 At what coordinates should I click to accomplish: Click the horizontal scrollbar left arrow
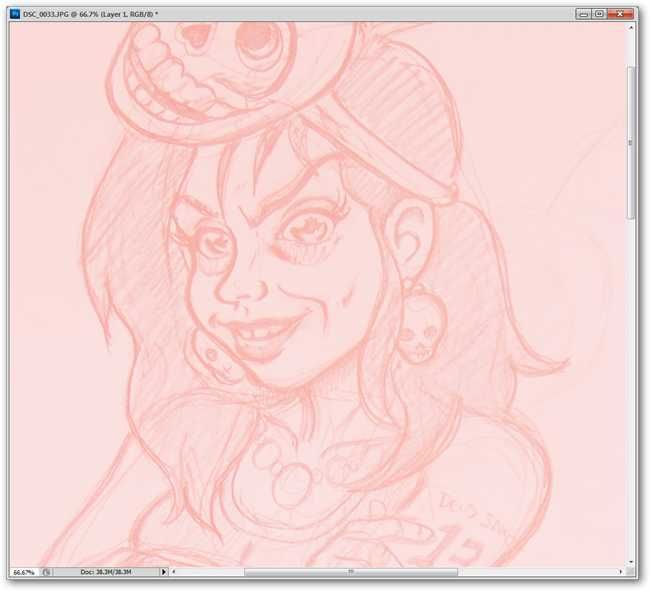point(174,572)
